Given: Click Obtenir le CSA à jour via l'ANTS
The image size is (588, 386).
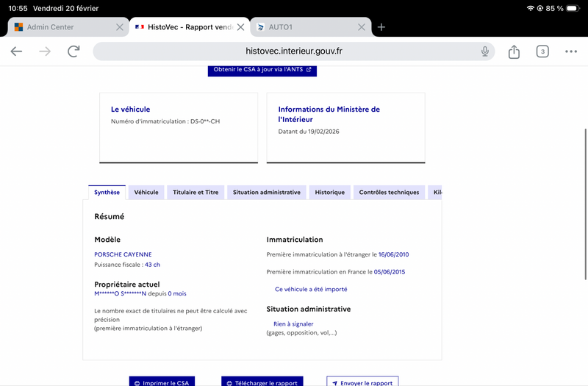Looking at the screenshot, I should [262, 70].
